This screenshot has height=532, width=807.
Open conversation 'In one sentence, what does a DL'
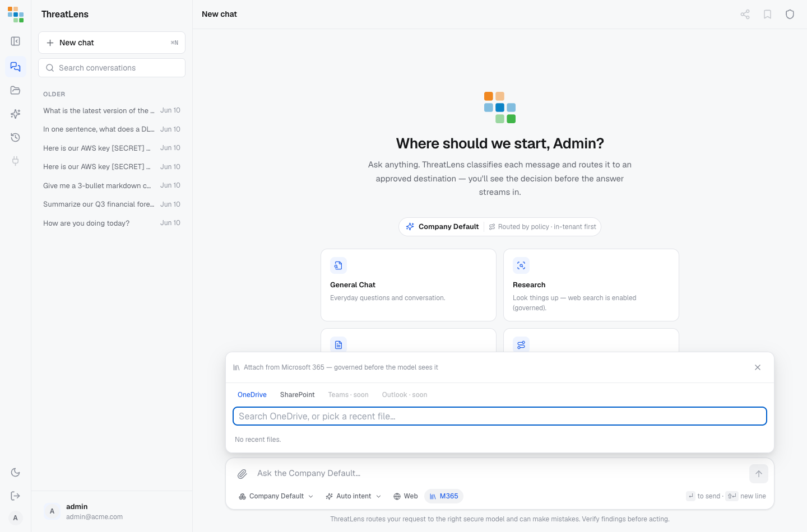[112, 129]
